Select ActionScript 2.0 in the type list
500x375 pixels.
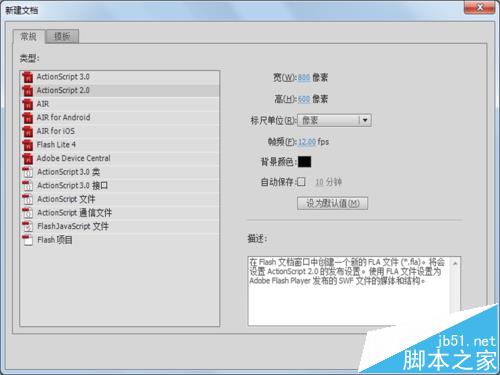[x=120, y=91]
